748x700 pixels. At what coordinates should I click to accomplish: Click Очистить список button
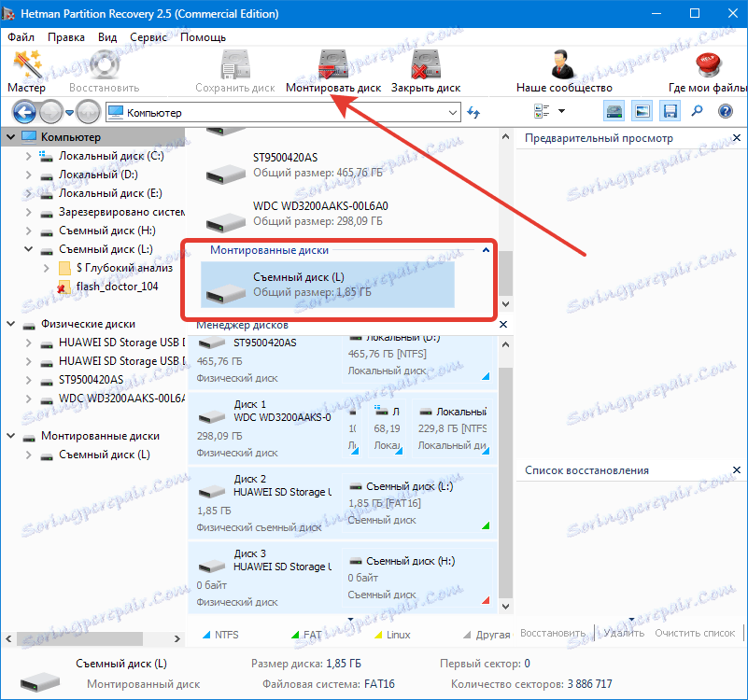coord(695,633)
